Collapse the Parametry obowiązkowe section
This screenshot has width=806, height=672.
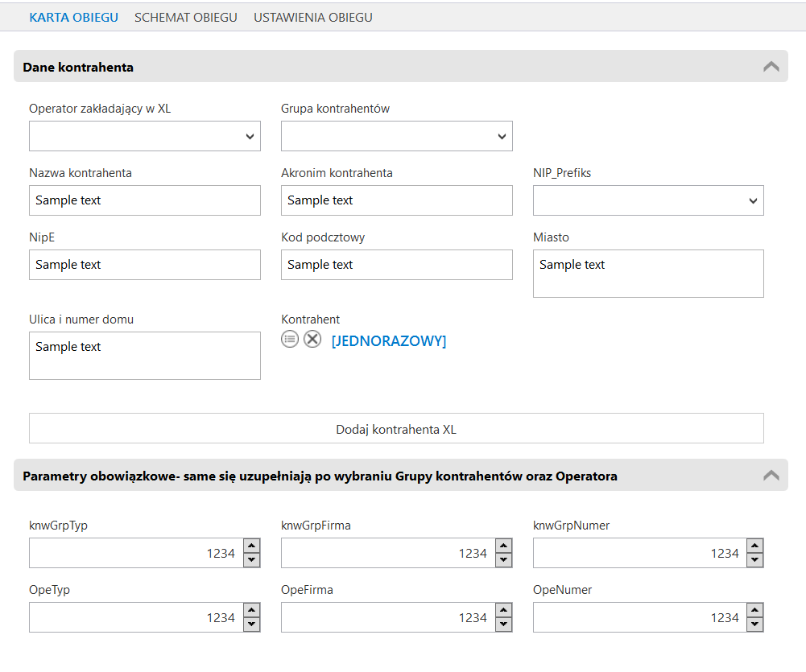(771, 476)
